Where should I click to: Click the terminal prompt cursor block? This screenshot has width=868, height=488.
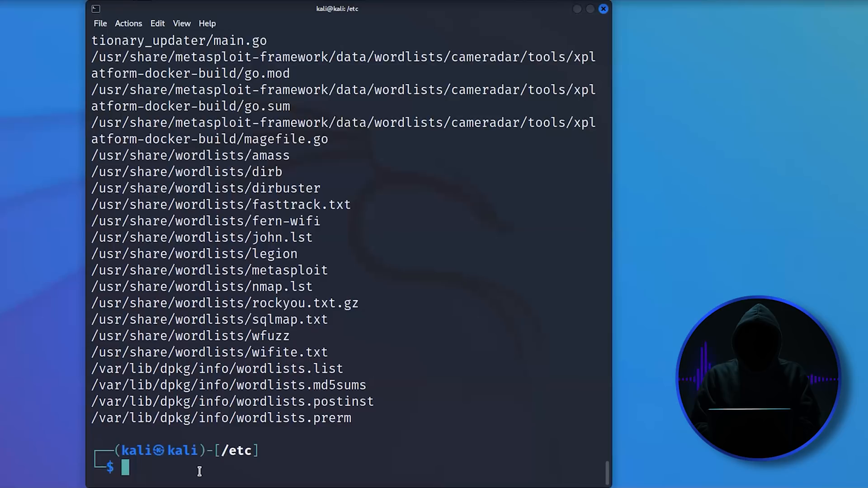tap(125, 467)
